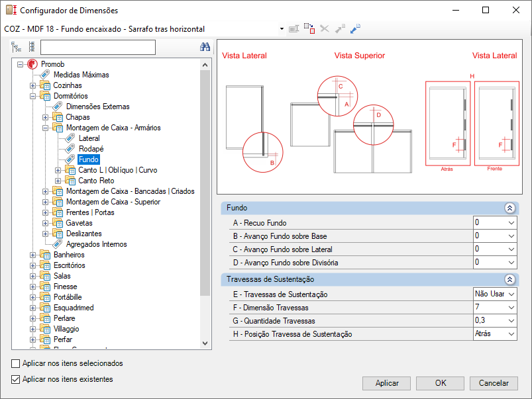
Task: Click the tree scrollbar up arrow
Action: [205, 64]
